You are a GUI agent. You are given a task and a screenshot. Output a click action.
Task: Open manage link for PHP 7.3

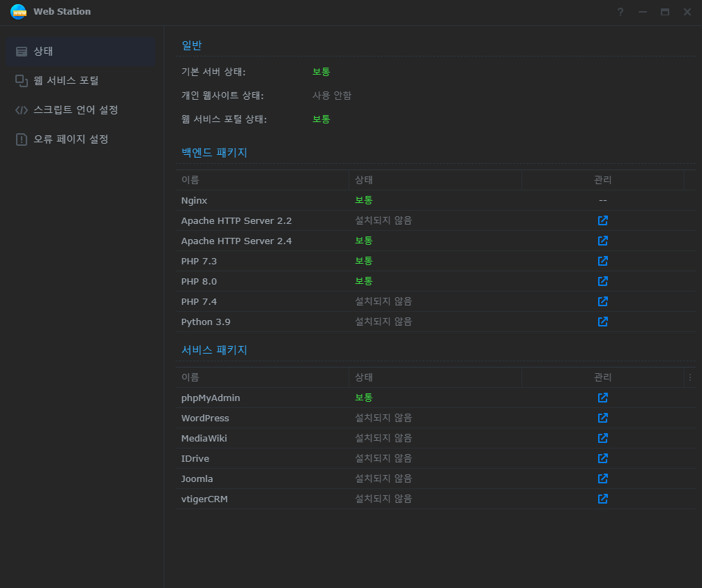tap(602, 261)
